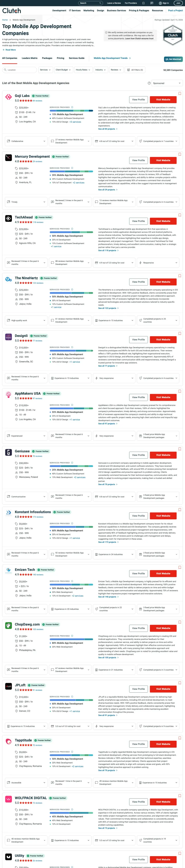Bookmark the TechAhead listing
This screenshot has height=868, width=185.
coord(180,215)
